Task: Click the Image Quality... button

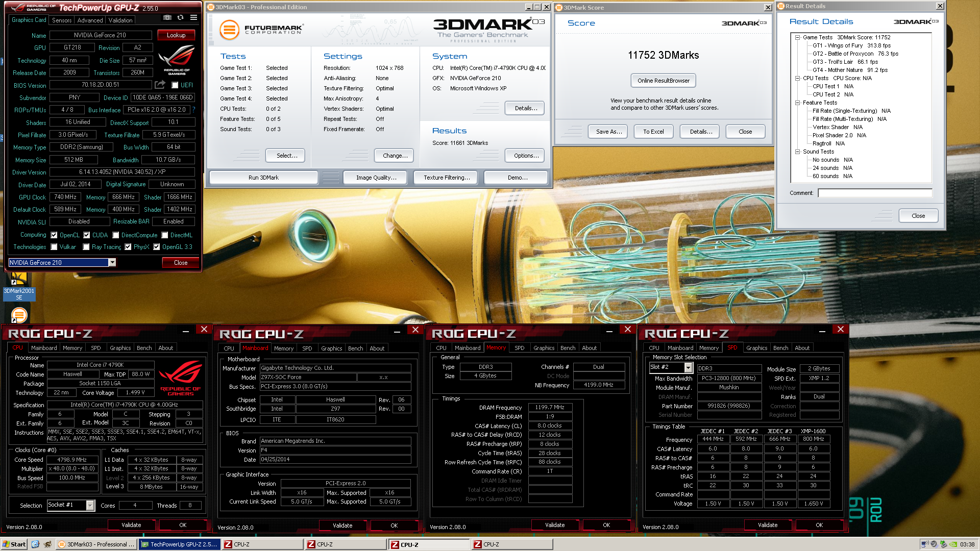Action: coord(376,178)
